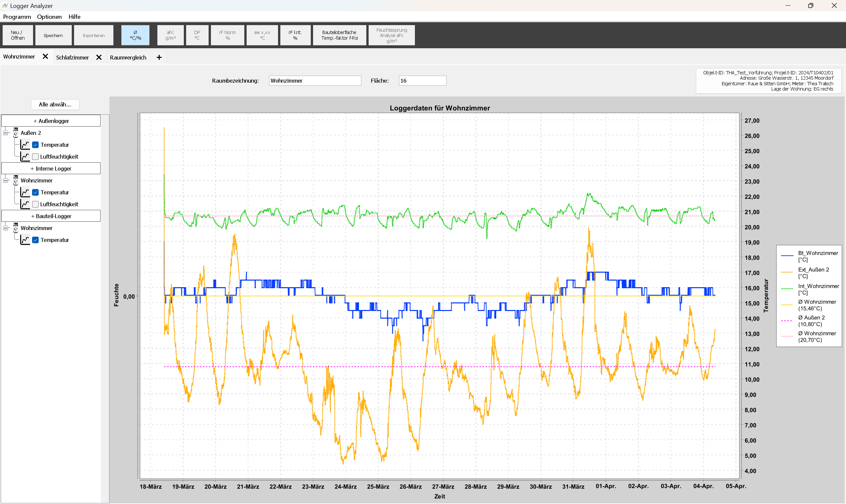Close the Schlafzimmer tab with its X
This screenshot has width=846, height=504.
click(99, 58)
